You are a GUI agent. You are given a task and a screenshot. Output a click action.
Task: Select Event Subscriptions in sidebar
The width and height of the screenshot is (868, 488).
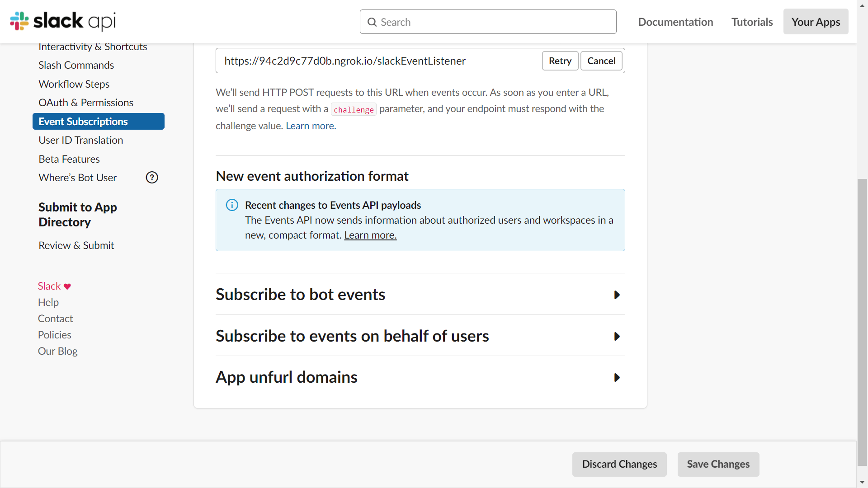pyautogui.click(x=99, y=122)
